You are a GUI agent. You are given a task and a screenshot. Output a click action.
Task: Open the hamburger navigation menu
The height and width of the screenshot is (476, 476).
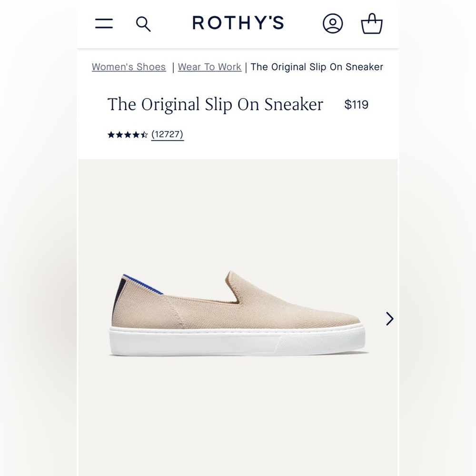point(105,23)
